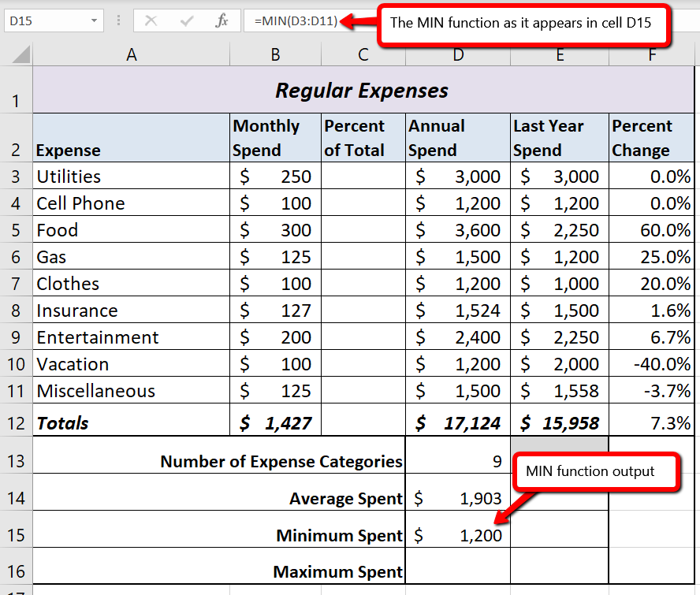The image size is (700, 595).
Task: Click the Select All corner triangle
Action: click(x=21, y=54)
